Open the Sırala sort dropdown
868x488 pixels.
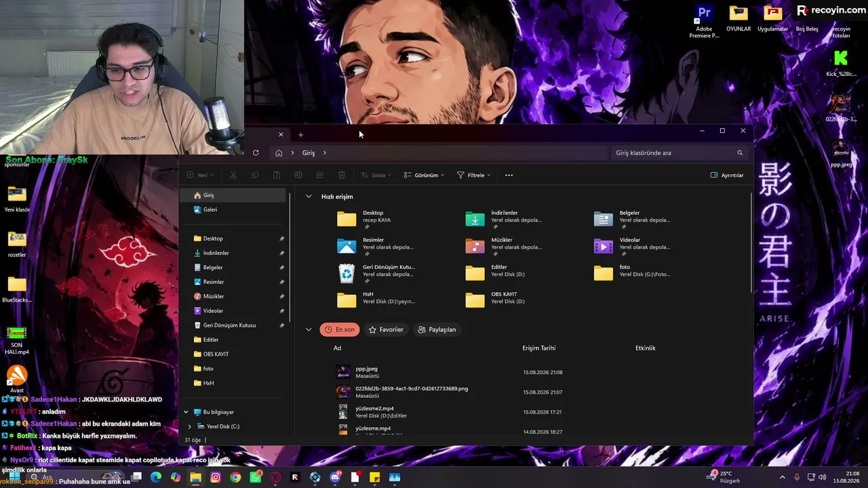click(x=376, y=175)
